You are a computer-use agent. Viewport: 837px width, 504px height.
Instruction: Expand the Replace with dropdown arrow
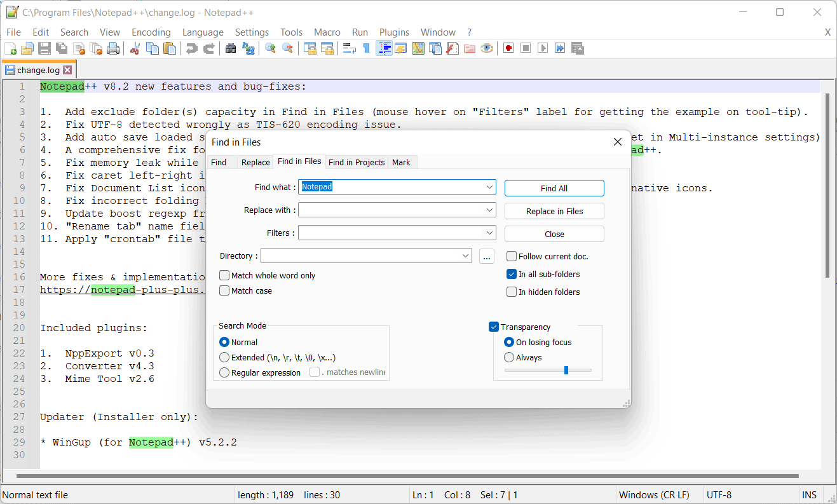(489, 210)
